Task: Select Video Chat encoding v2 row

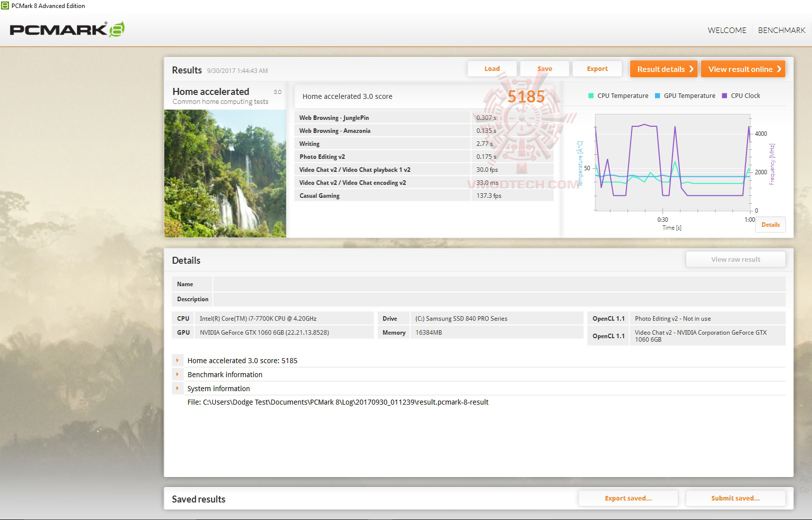Action: coord(424,183)
